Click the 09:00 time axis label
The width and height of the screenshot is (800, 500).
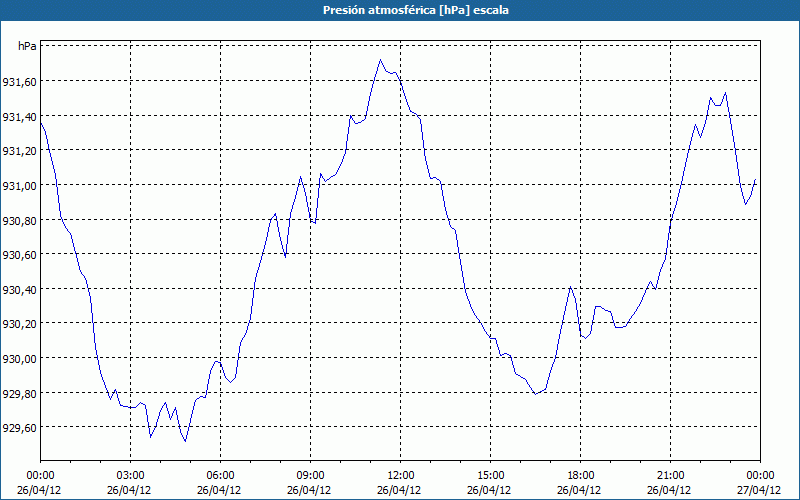point(310,476)
